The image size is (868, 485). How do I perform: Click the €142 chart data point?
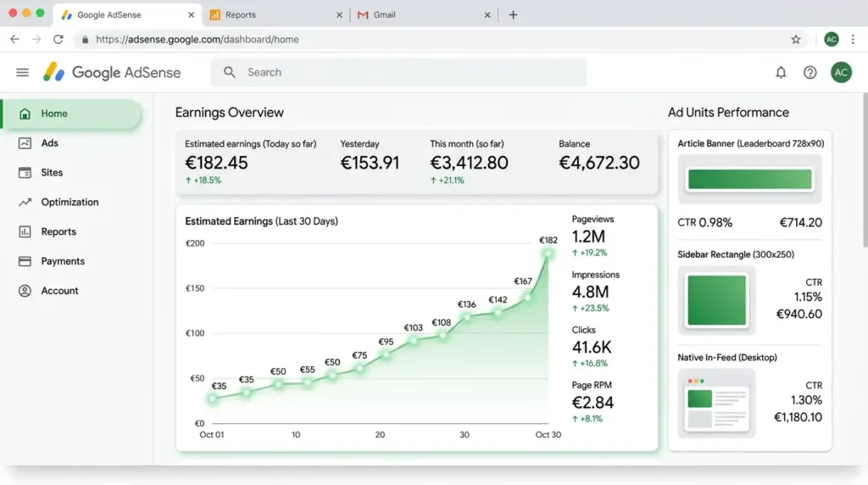498,313
